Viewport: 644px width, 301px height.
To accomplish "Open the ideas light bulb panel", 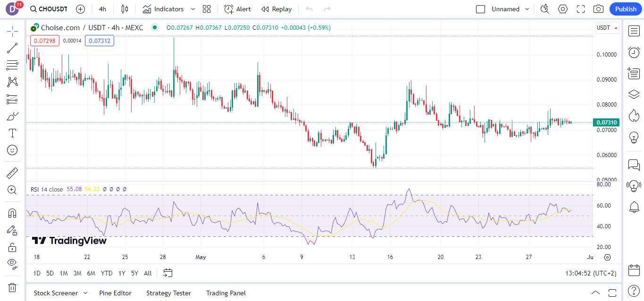I will click(634, 137).
